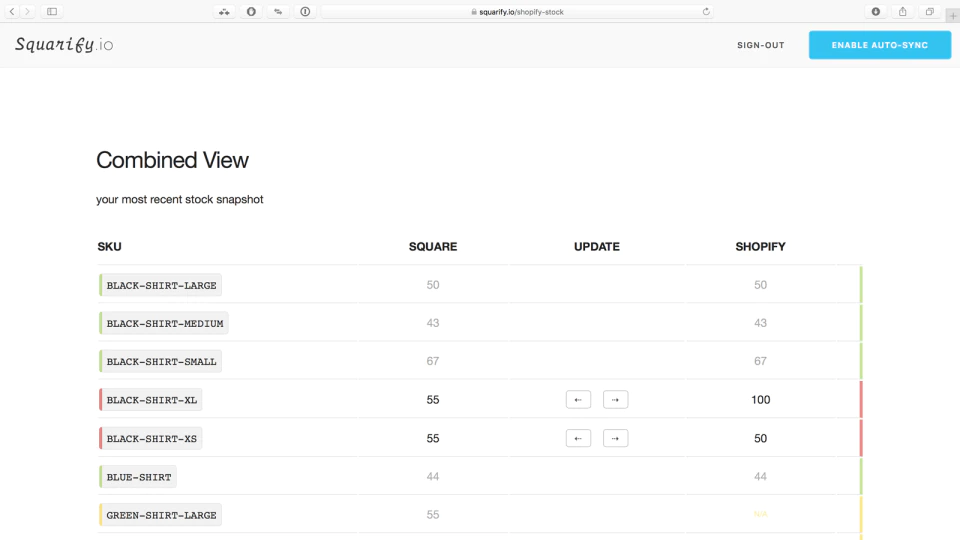Reload the page with refresh icon
960x540 pixels.
click(x=706, y=12)
